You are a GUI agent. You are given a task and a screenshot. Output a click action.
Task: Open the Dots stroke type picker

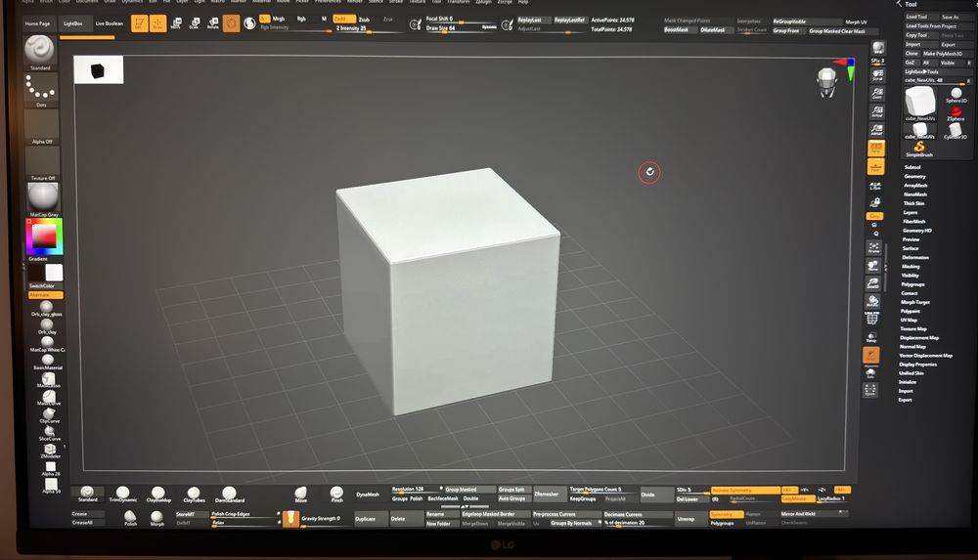[x=41, y=88]
